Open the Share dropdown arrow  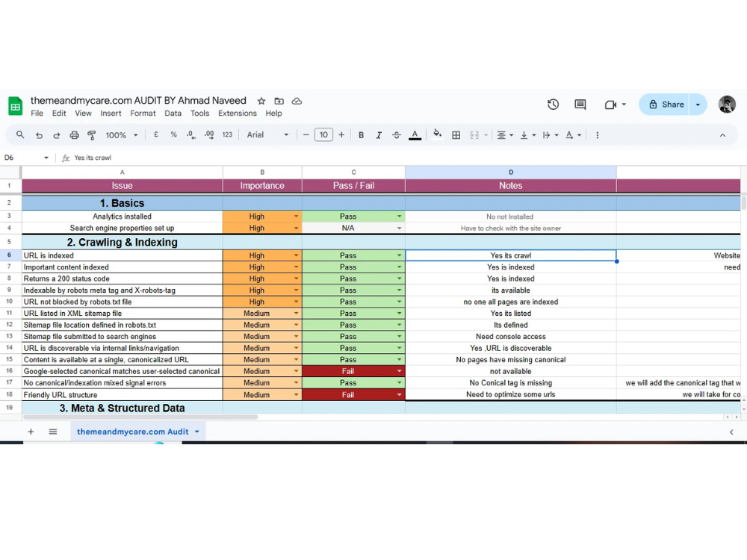point(698,105)
